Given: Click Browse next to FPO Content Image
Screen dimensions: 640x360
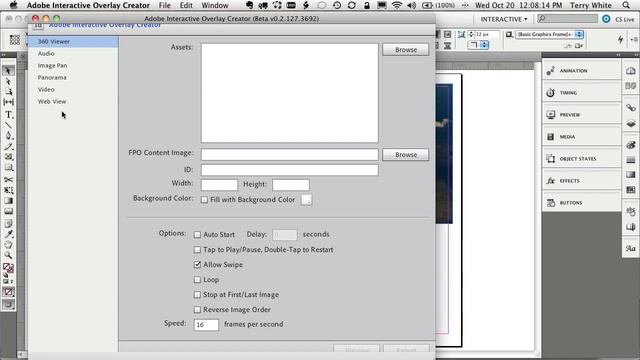Looking at the screenshot, I should pos(406,155).
